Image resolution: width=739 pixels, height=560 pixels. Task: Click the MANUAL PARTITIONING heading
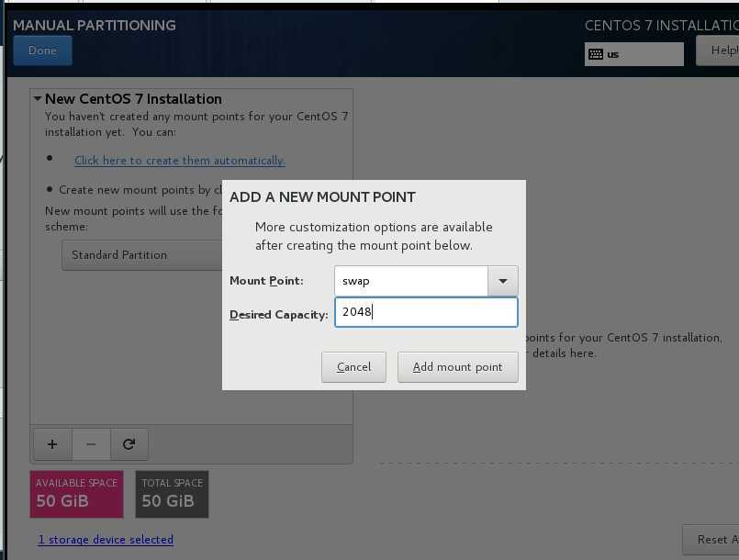(x=95, y=25)
